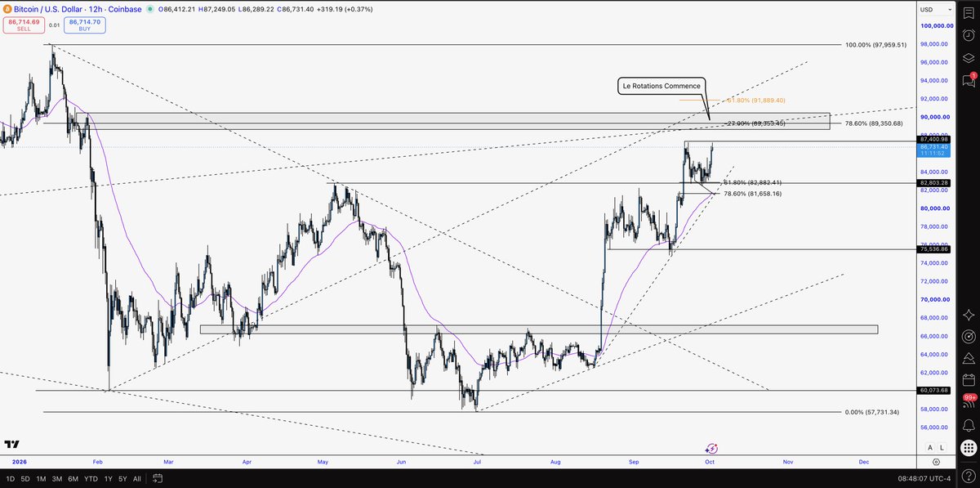The image size is (980, 488).
Task: Select the 5D time range
Action: click(26, 478)
